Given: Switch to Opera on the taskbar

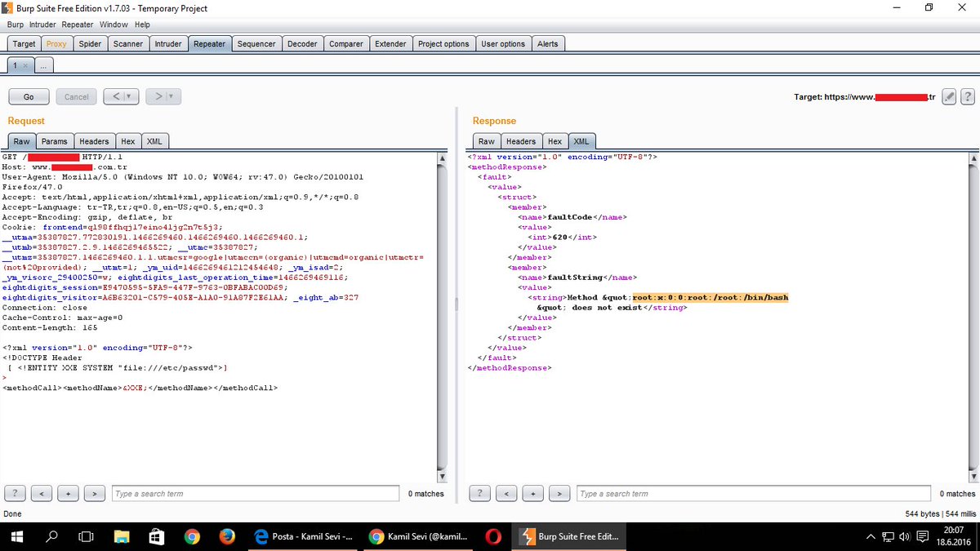Looking at the screenshot, I should [493, 536].
